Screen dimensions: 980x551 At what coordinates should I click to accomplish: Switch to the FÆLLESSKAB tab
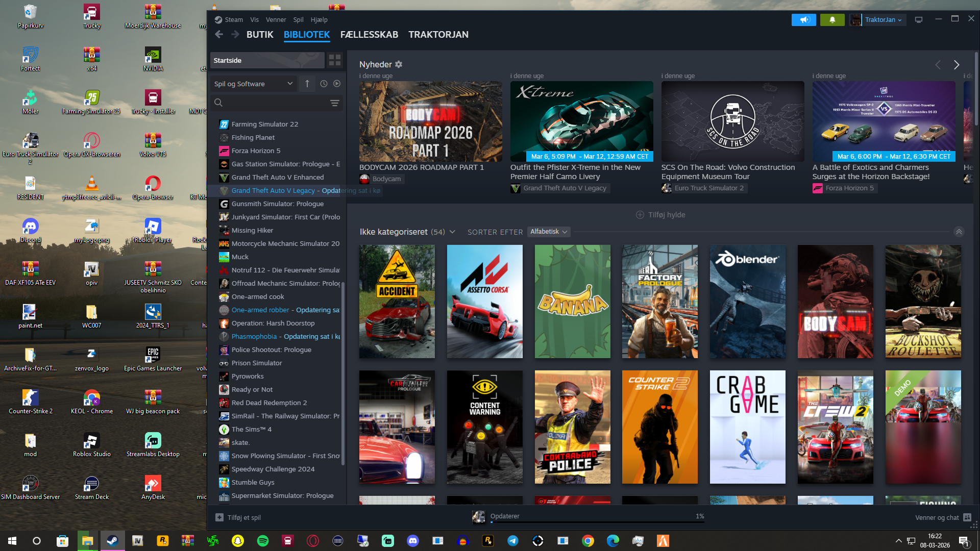pyautogui.click(x=369, y=35)
